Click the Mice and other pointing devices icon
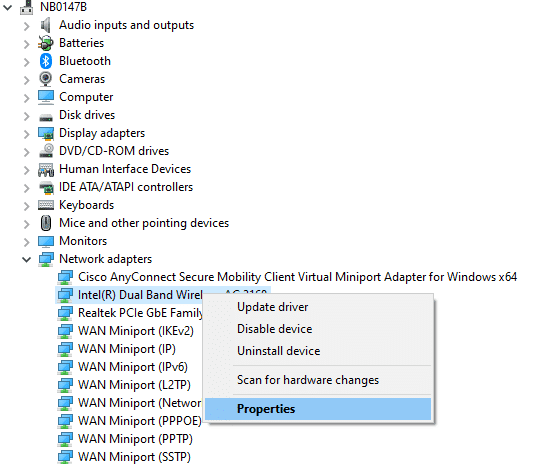 pyautogui.click(x=46, y=223)
